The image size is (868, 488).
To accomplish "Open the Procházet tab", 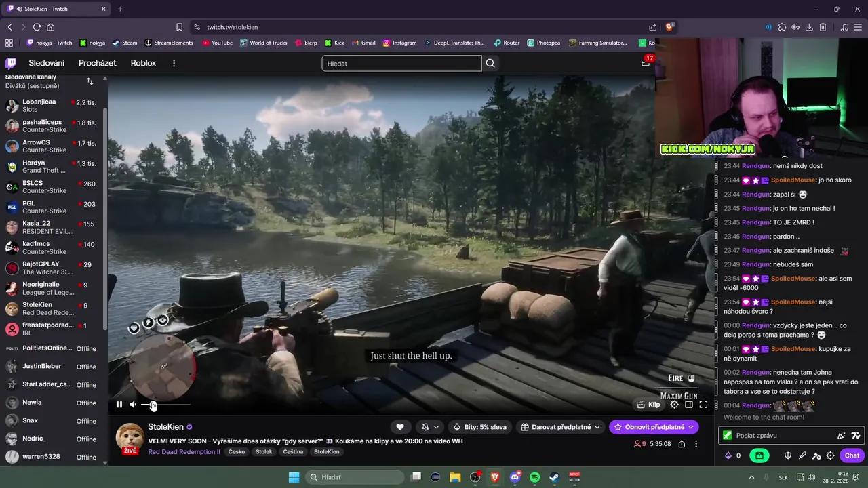I will pos(97,63).
